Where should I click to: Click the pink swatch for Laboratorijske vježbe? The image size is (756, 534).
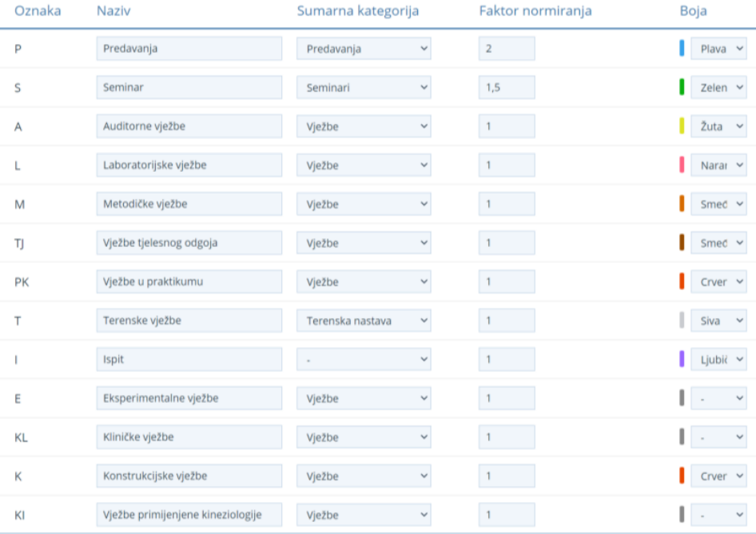[682, 165]
